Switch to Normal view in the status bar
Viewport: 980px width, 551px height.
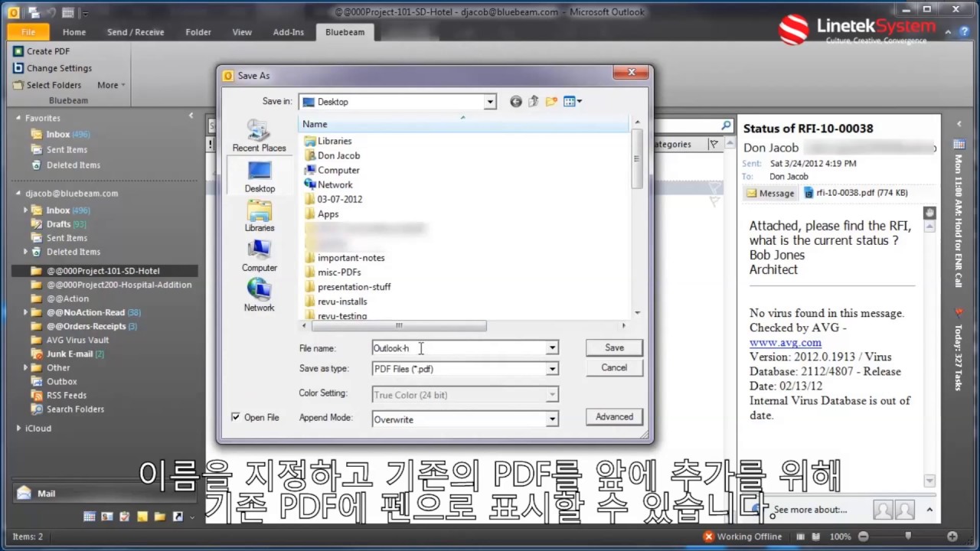click(802, 536)
